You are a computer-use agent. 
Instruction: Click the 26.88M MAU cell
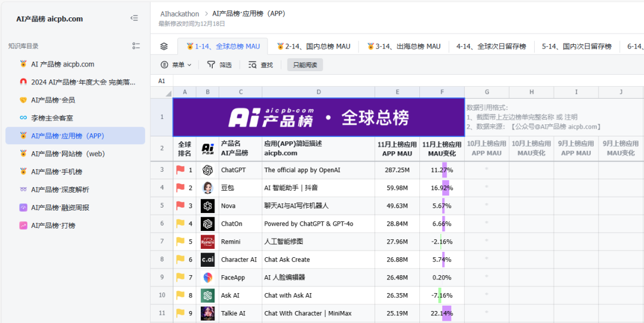(397, 260)
